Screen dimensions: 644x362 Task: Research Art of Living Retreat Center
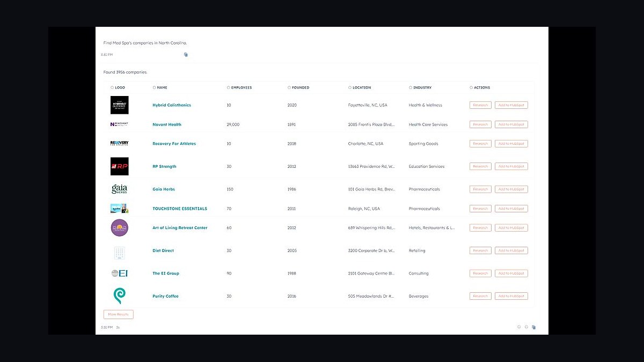click(x=480, y=228)
